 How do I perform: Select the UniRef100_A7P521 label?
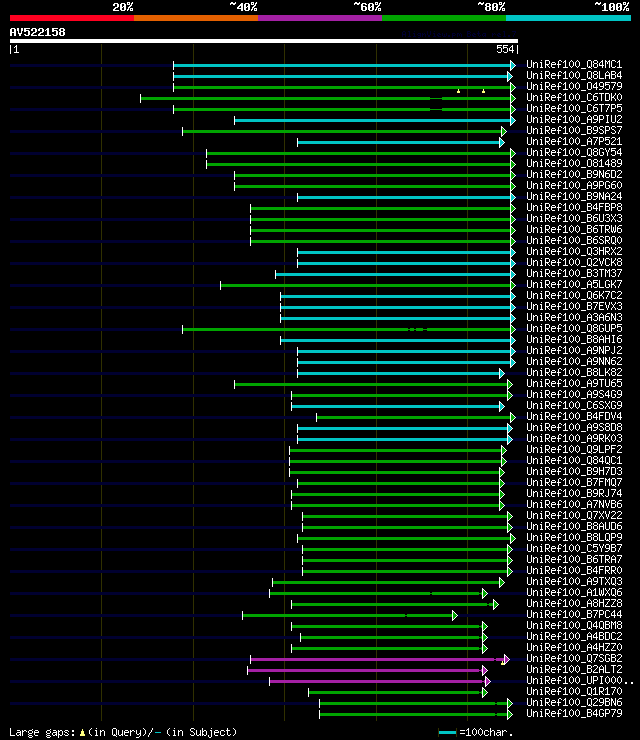click(x=574, y=142)
